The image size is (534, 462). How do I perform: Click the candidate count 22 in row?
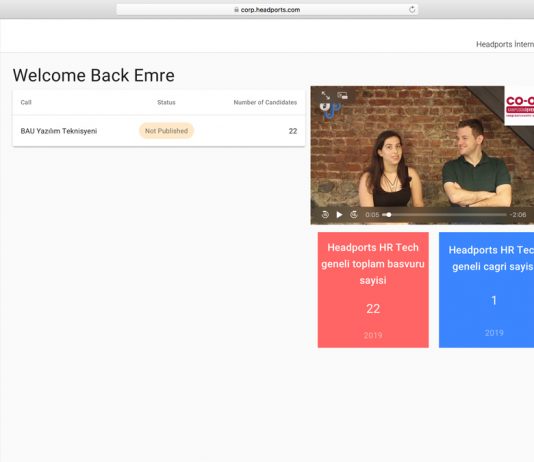293,131
